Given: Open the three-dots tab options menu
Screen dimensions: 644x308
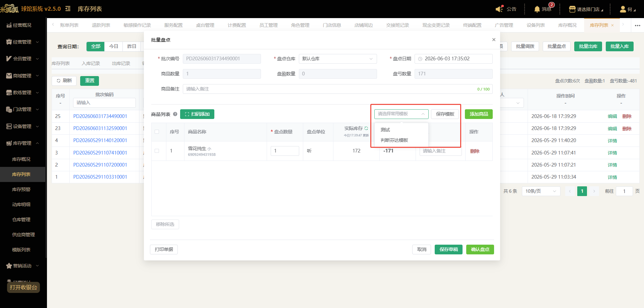Looking at the screenshot, I should pyautogui.click(x=637, y=25).
